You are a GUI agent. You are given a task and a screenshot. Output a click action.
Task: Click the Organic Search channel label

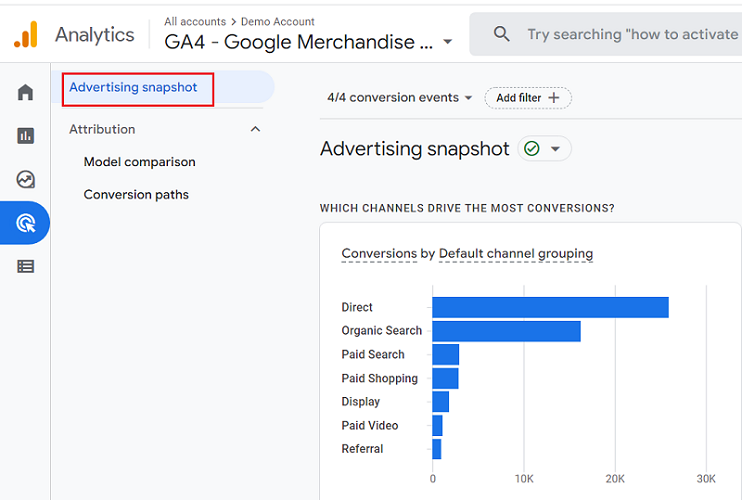point(381,331)
